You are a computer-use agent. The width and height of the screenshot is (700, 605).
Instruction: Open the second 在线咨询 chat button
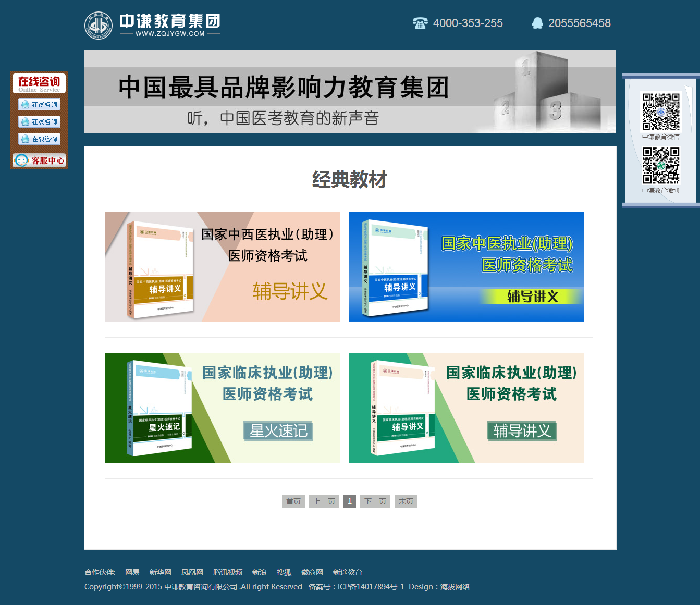click(x=40, y=122)
